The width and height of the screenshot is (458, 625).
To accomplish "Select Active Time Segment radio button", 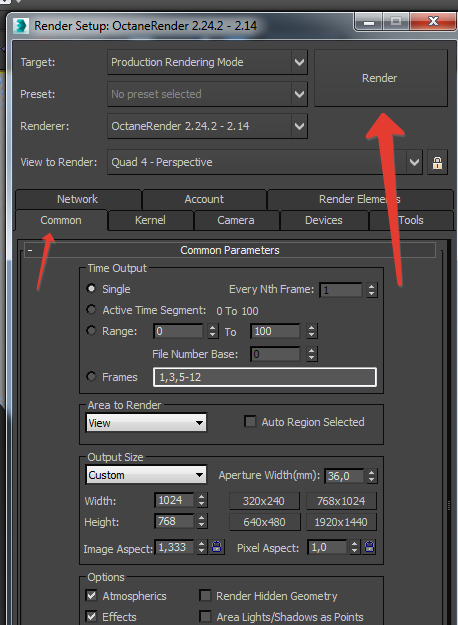I will pos(91,310).
